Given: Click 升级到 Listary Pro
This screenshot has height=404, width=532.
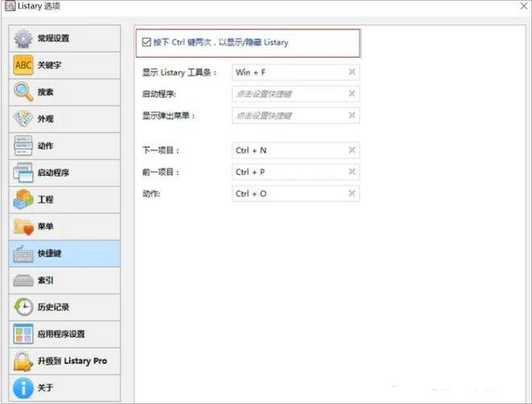Looking at the screenshot, I should tap(64, 361).
